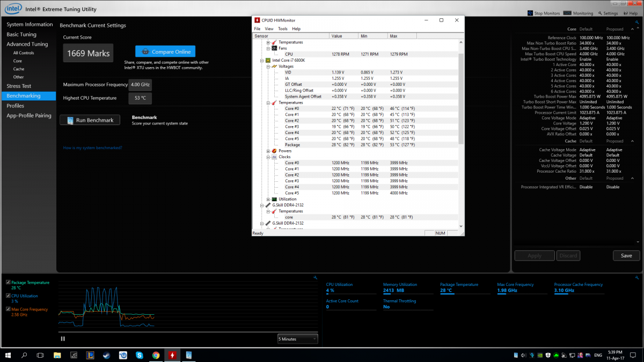Open the Uplay taskbar icon

(123, 355)
